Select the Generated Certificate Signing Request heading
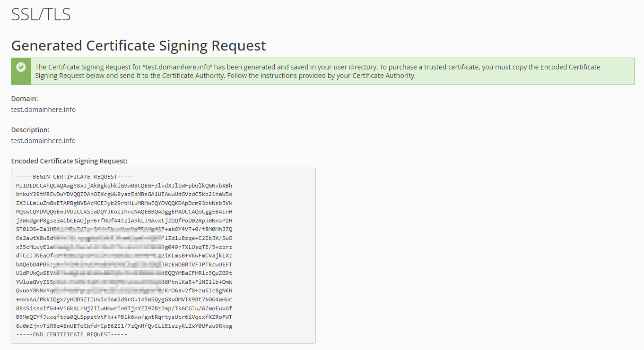Viewport: 644px width, 350px height. 139,46
